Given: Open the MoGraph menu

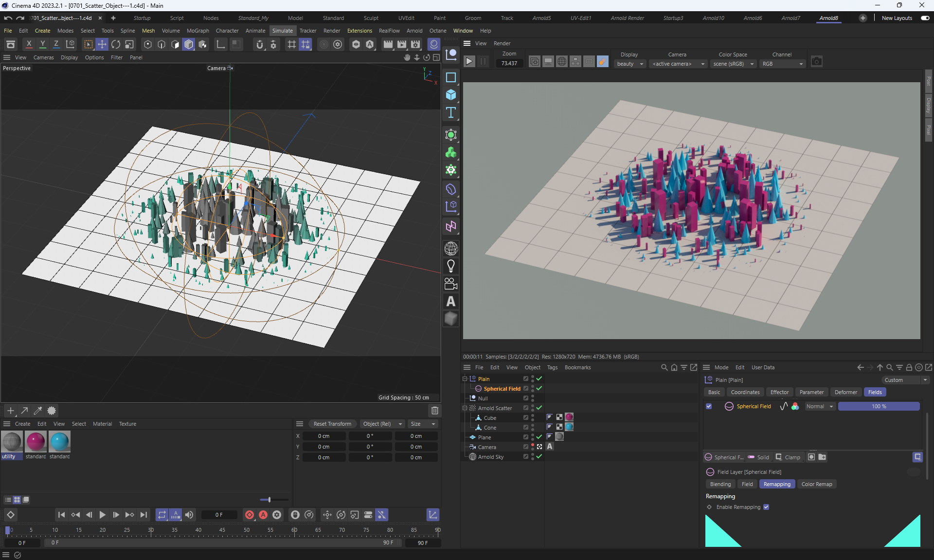Looking at the screenshot, I should [x=198, y=31].
